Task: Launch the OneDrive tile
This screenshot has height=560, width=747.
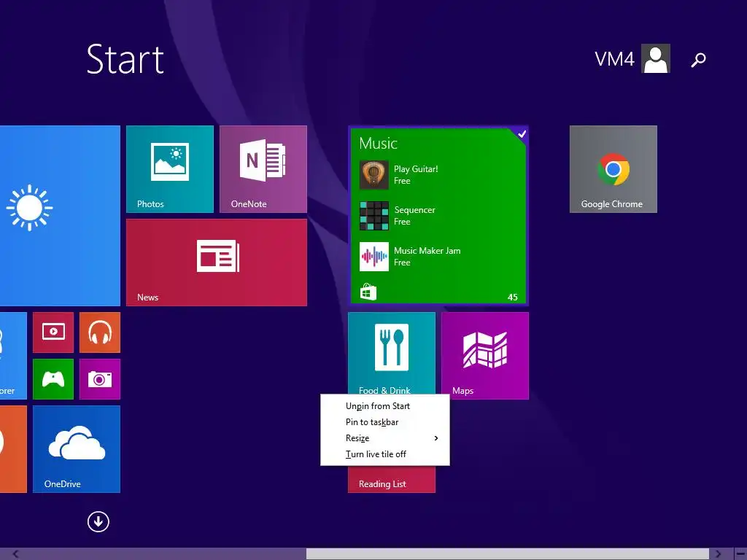Action: [x=76, y=449]
